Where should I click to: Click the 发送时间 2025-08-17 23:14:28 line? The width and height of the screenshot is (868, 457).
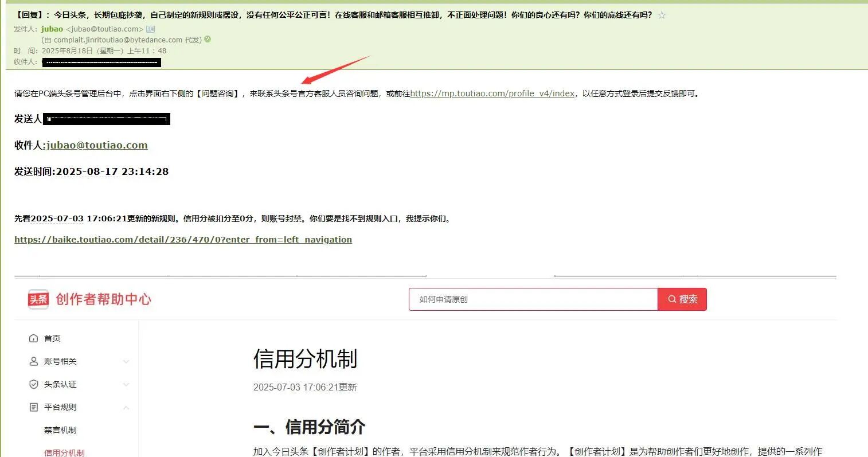pos(92,171)
